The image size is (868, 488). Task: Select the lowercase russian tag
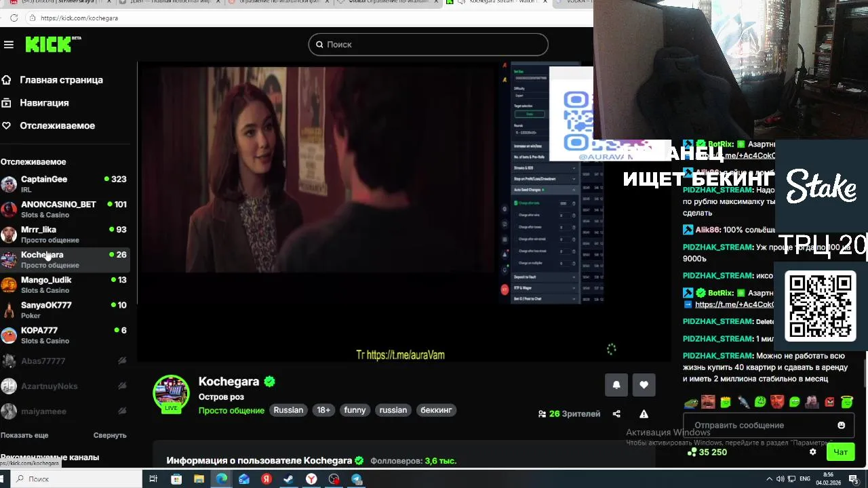[x=393, y=410]
